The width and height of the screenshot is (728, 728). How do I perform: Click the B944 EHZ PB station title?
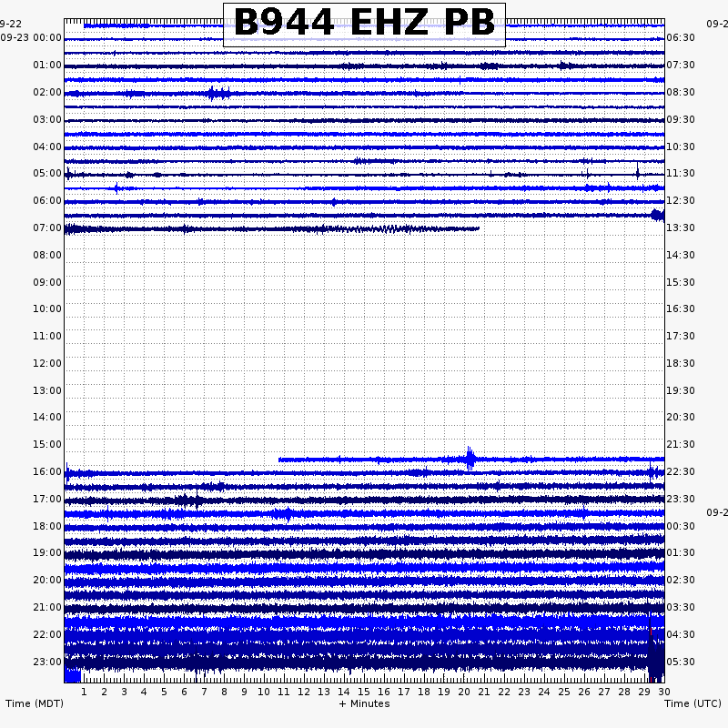click(364, 22)
